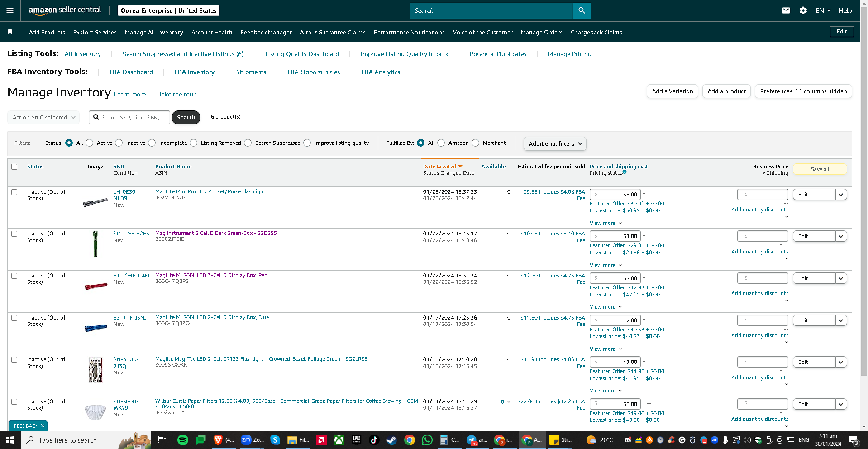868x449 pixels.
Task: Select the Incomplete status radio button
Action: click(152, 143)
